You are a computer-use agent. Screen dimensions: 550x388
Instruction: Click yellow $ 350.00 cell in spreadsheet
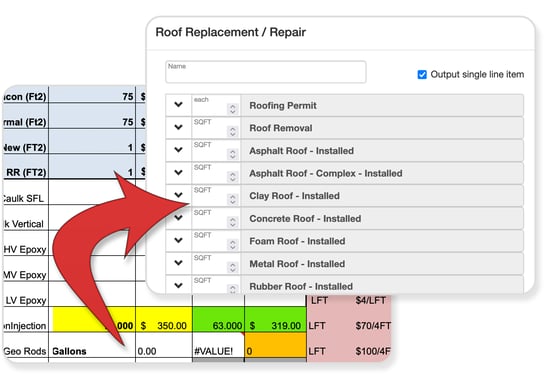tap(164, 320)
